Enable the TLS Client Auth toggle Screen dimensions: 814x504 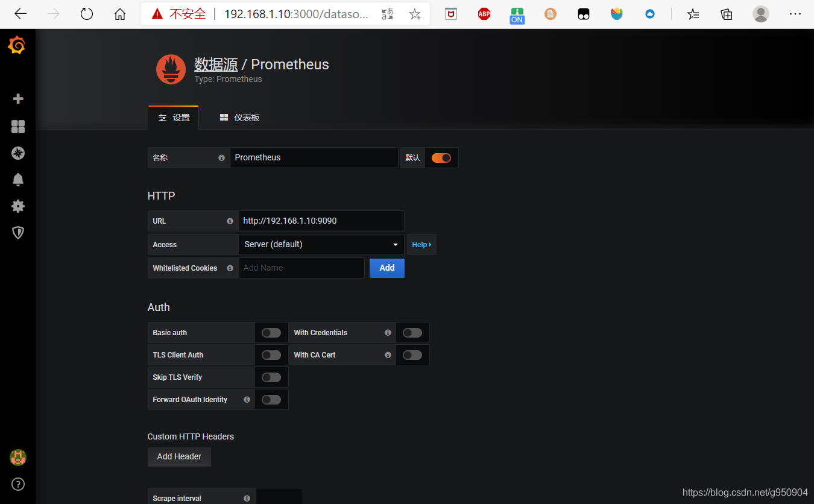point(271,355)
